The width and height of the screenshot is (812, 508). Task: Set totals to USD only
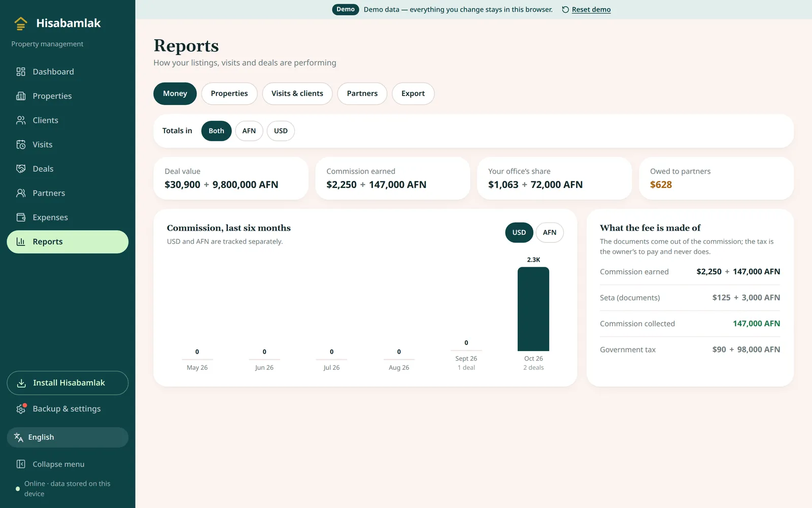tap(281, 131)
